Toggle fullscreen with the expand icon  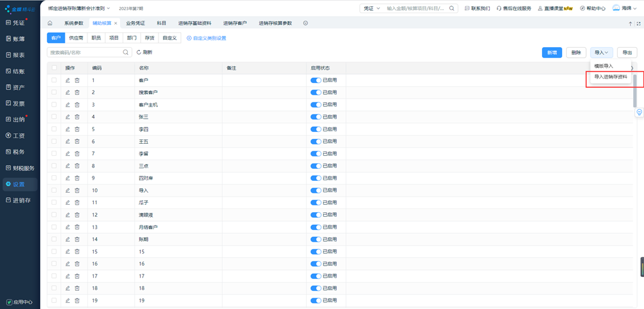coord(639,24)
